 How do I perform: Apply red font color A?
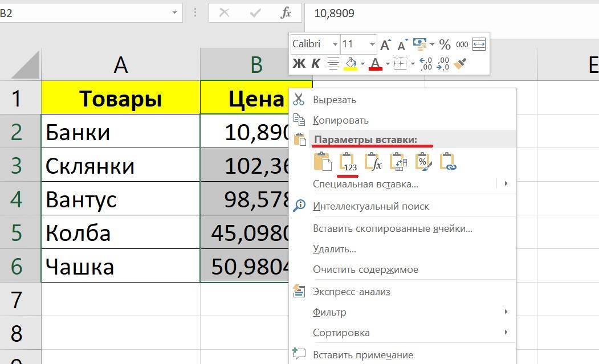[376, 63]
